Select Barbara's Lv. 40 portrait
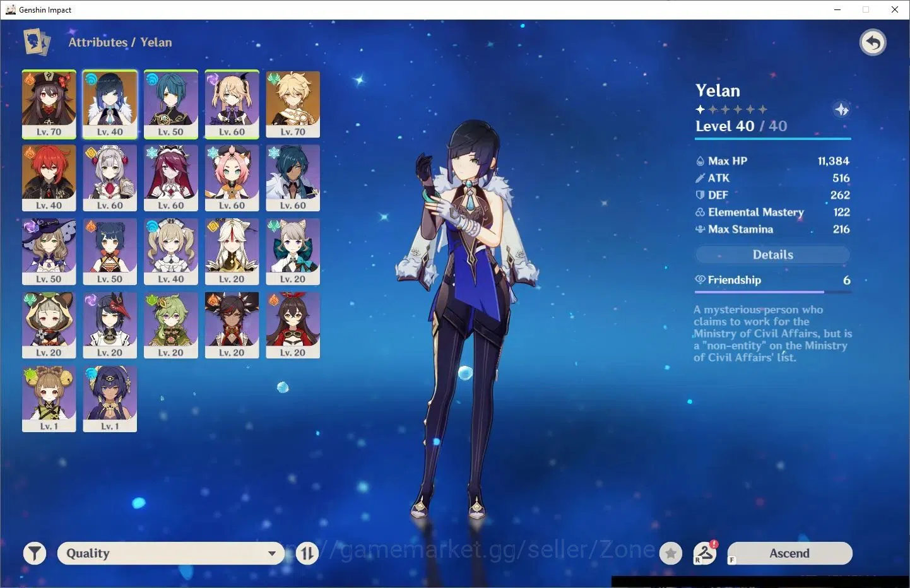 (x=171, y=252)
